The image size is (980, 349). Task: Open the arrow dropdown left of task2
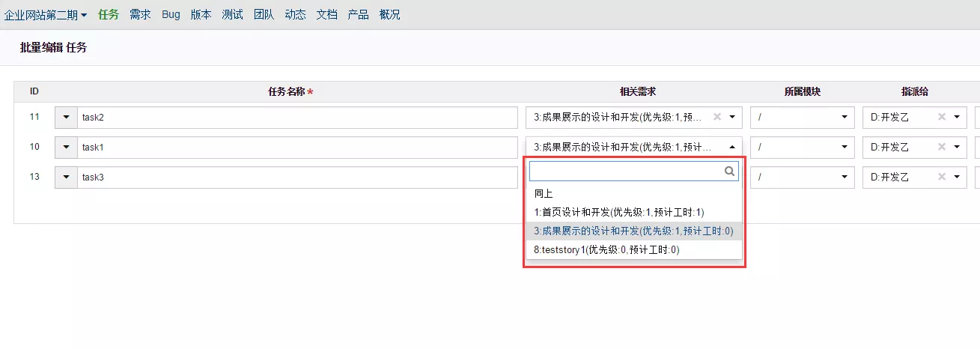[66, 118]
